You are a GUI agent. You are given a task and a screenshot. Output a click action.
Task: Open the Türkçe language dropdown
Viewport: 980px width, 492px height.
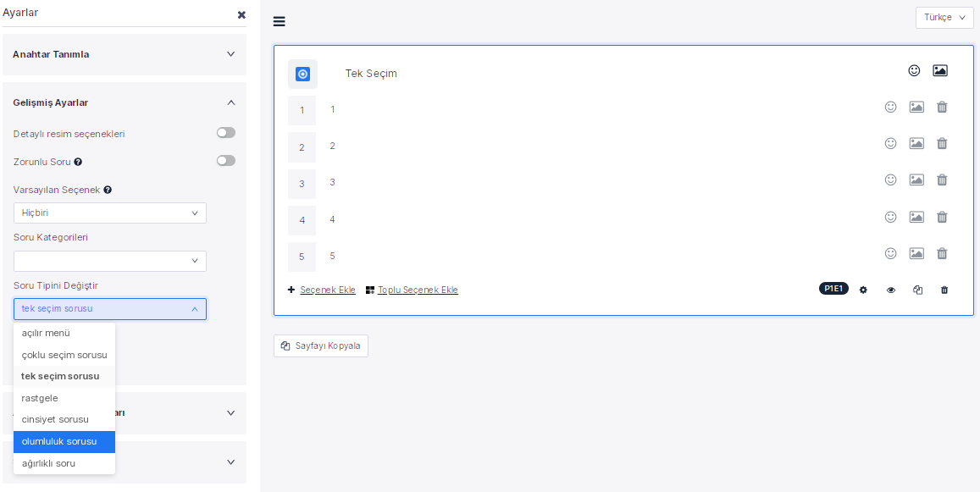pyautogui.click(x=944, y=18)
